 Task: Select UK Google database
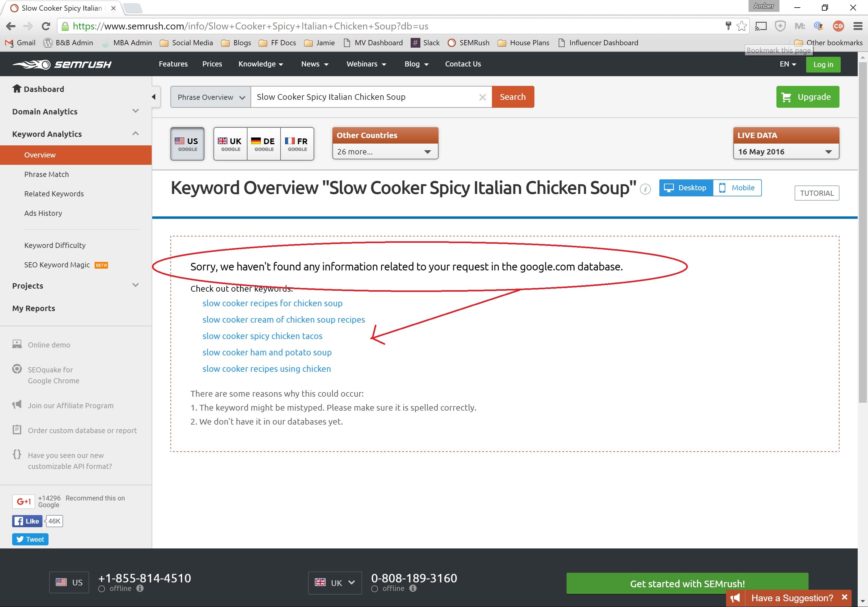(230, 144)
